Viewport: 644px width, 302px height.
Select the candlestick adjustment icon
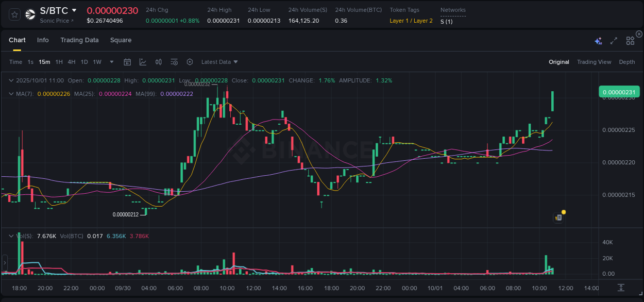click(158, 61)
